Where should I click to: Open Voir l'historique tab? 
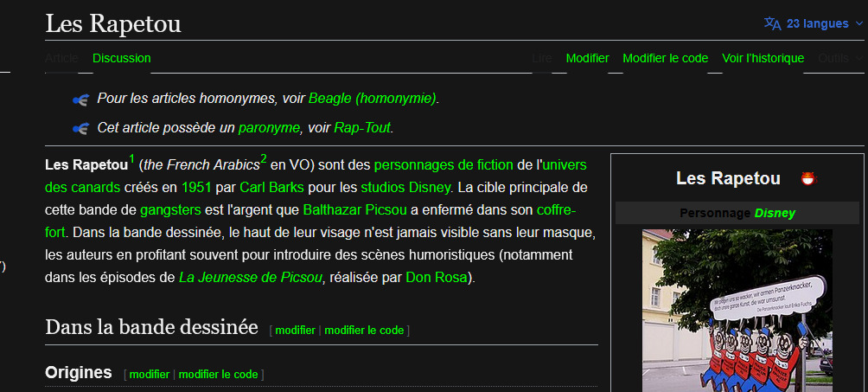(763, 58)
